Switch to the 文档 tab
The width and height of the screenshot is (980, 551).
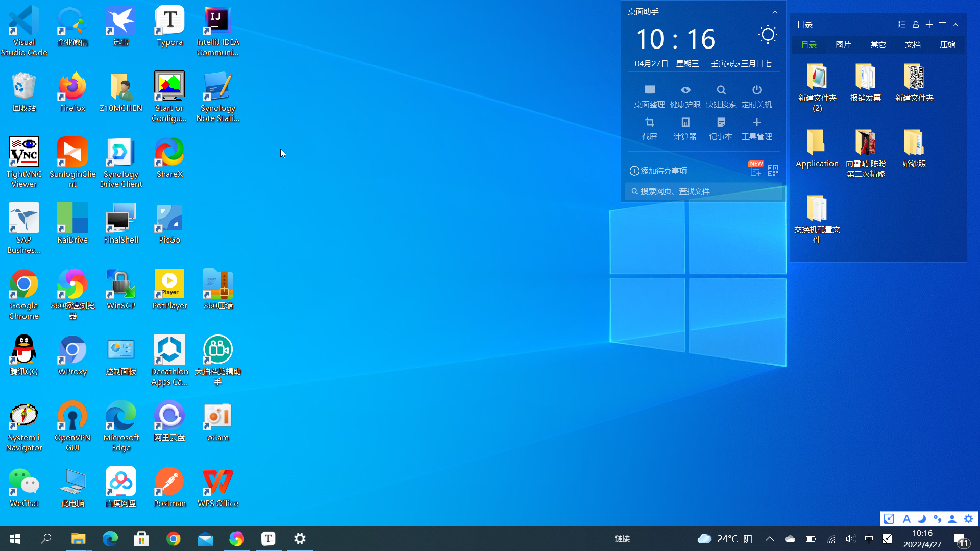tap(913, 44)
